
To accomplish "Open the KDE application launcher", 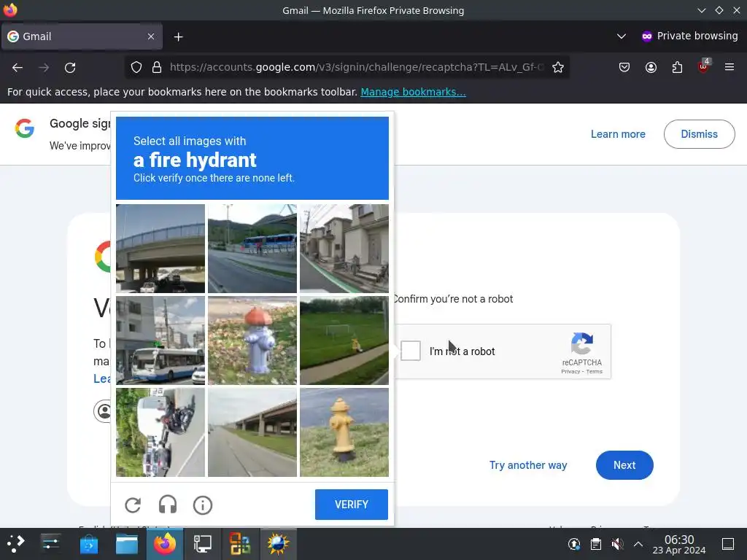I will pyautogui.click(x=15, y=543).
